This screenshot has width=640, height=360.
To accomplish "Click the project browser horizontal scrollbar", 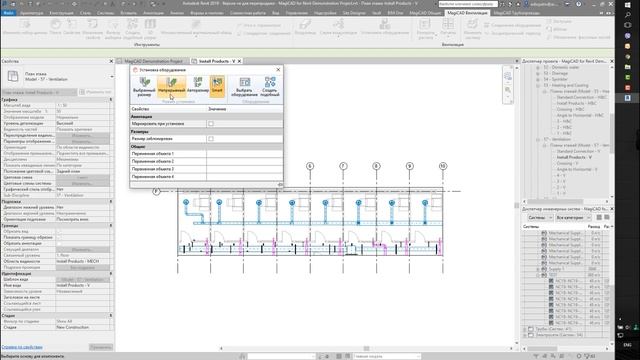I will pyautogui.click(x=555, y=202).
